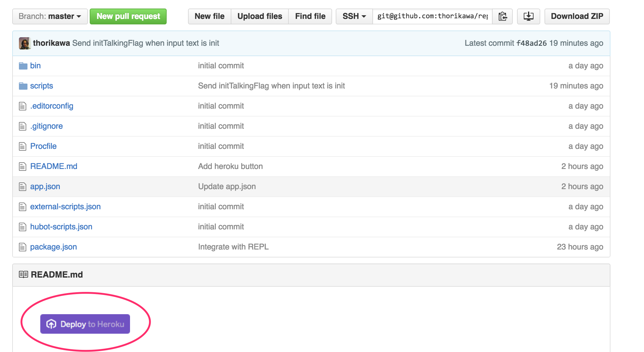The width and height of the screenshot is (644, 352).
Task: Copy clone URL to clipboard
Action: coord(502,16)
